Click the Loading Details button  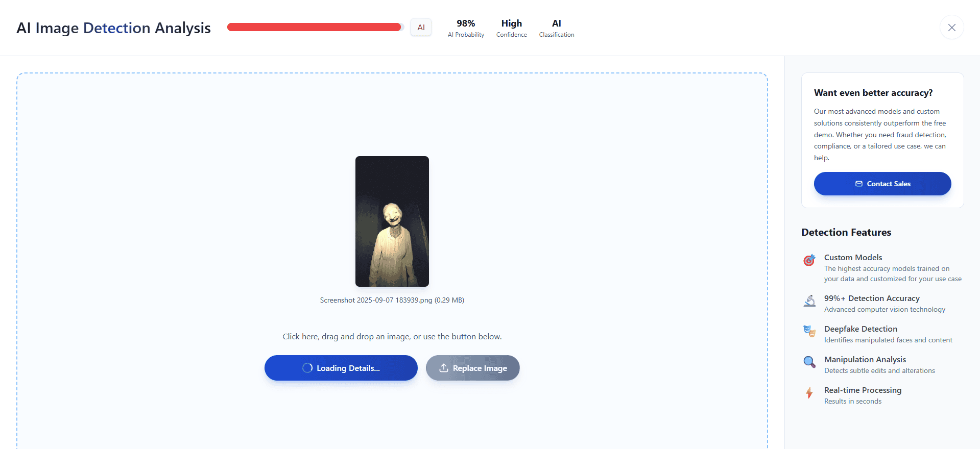coord(341,368)
